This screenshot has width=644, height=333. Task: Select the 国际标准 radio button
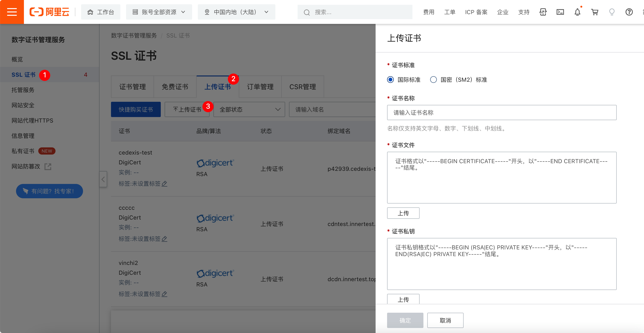click(390, 80)
